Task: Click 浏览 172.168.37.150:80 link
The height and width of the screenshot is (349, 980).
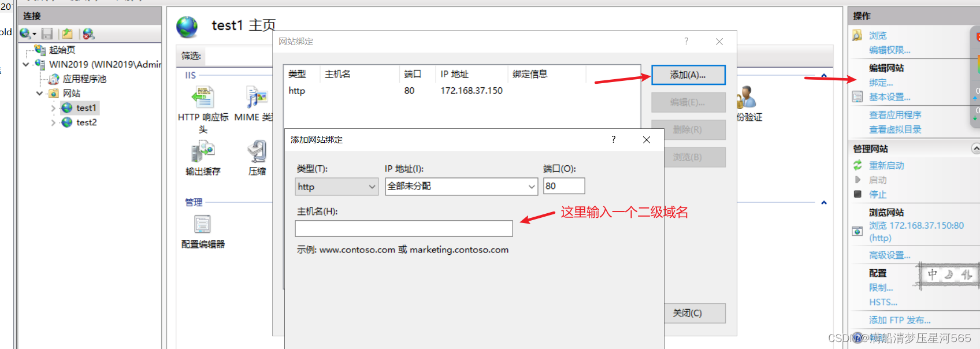Action: [x=916, y=232]
